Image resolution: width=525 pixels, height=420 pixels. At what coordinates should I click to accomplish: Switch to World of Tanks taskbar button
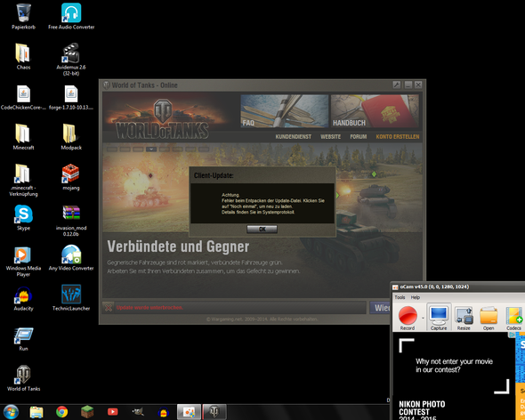(x=214, y=412)
